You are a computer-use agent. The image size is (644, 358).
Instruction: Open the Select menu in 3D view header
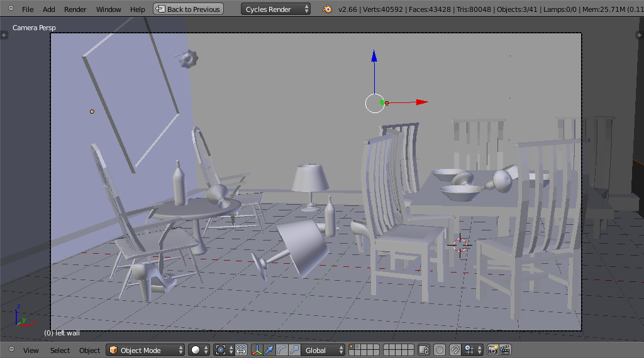point(60,350)
